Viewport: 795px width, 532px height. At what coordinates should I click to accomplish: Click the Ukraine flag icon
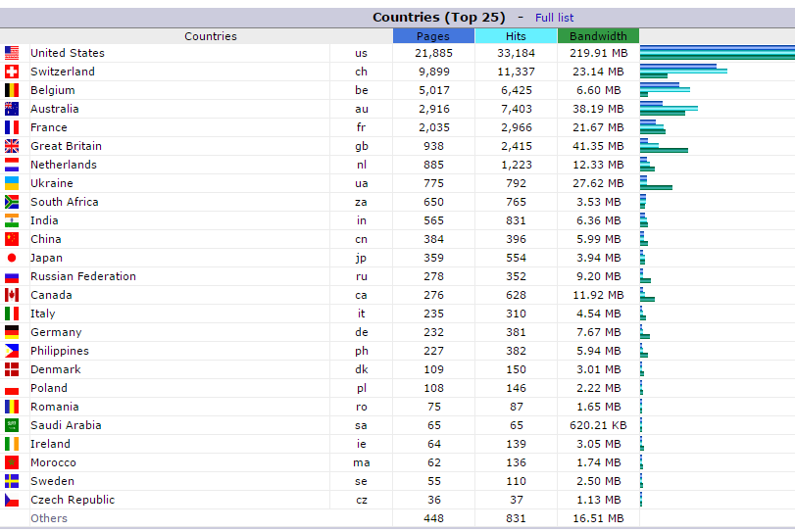click(12, 183)
